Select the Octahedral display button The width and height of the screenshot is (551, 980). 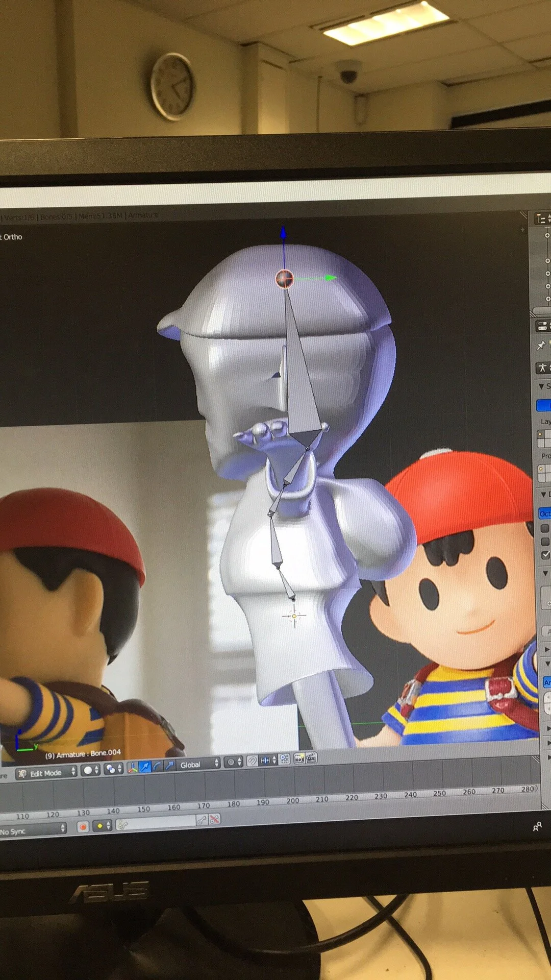545,513
